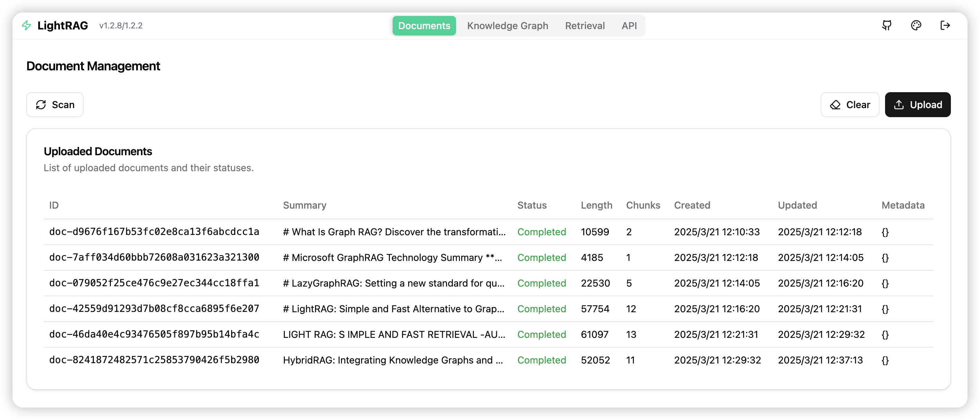
Task: Click the Scan button label
Action: (63, 105)
